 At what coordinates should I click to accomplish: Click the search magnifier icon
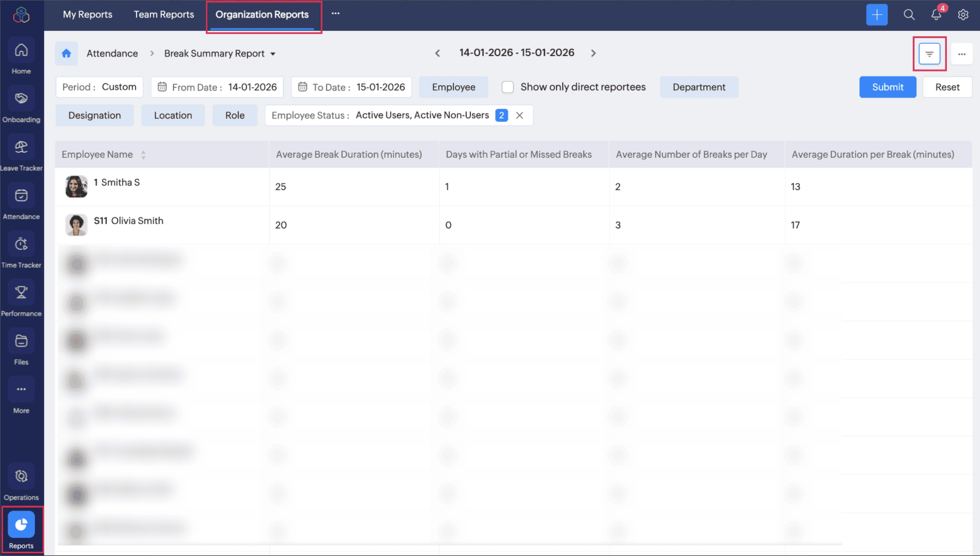click(x=909, y=15)
